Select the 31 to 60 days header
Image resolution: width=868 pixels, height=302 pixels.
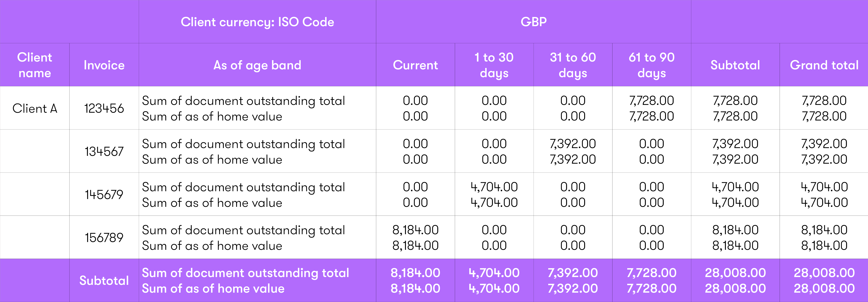tap(573, 65)
